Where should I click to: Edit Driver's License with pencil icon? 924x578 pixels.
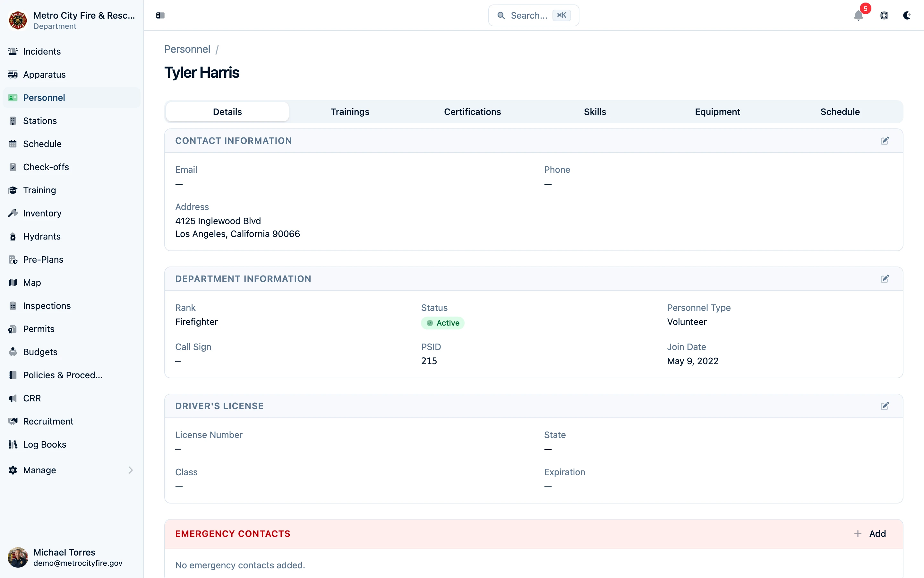pyautogui.click(x=885, y=406)
